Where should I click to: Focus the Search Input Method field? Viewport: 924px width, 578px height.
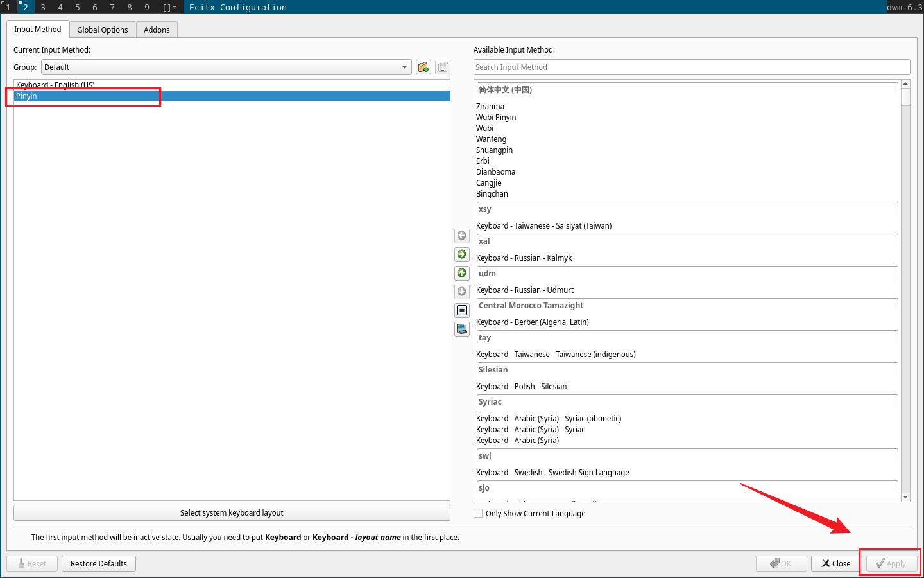[x=692, y=67]
